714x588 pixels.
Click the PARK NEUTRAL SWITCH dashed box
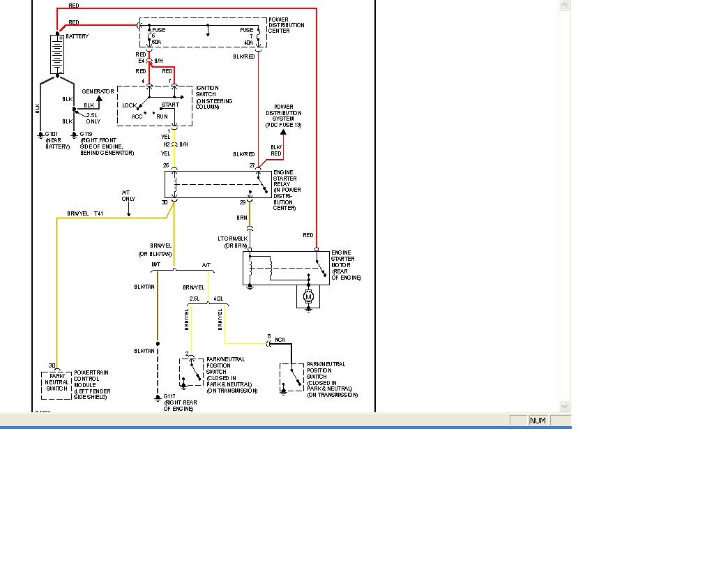56,385
